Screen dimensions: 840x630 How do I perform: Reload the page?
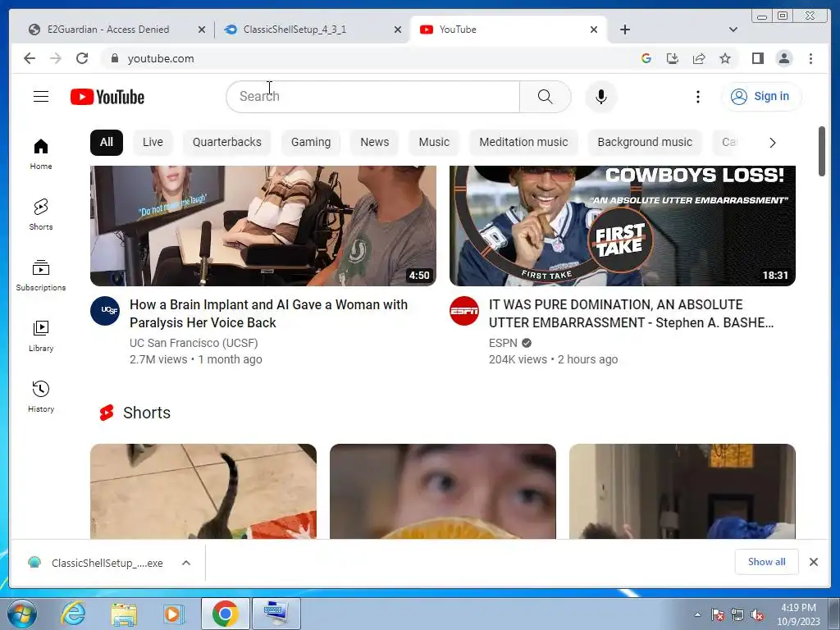coord(82,58)
